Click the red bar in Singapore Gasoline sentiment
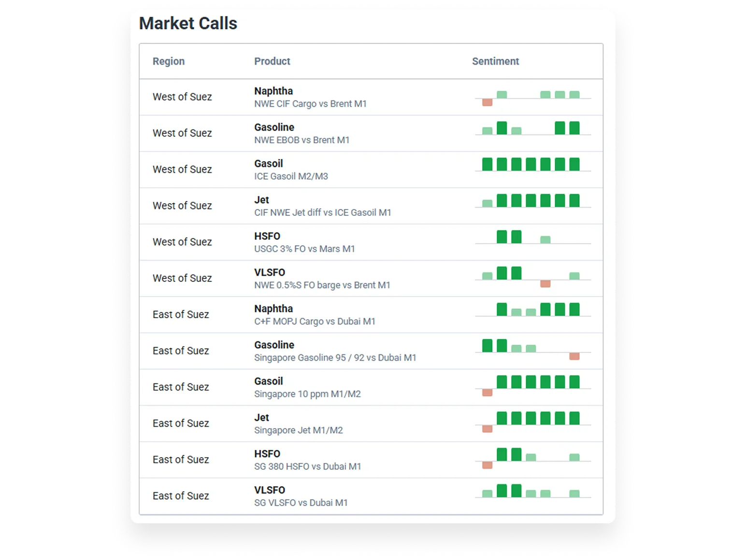746x560 pixels. pyautogui.click(x=574, y=356)
